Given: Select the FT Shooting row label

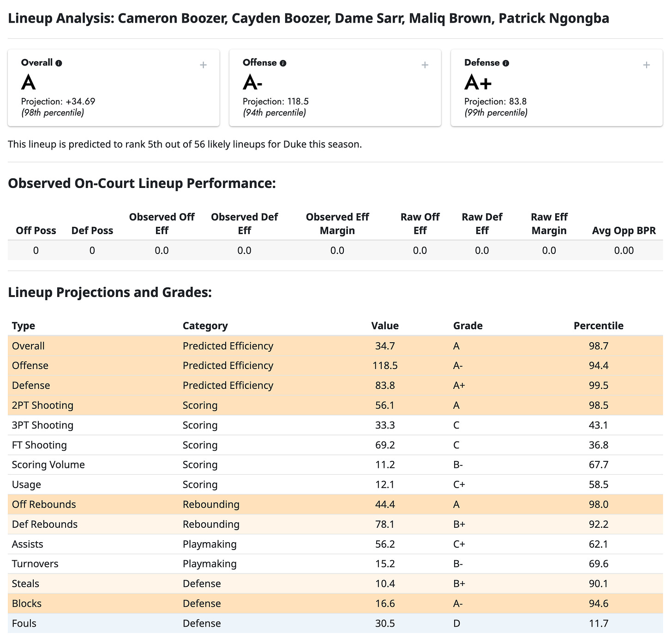Looking at the screenshot, I should (39, 445).
